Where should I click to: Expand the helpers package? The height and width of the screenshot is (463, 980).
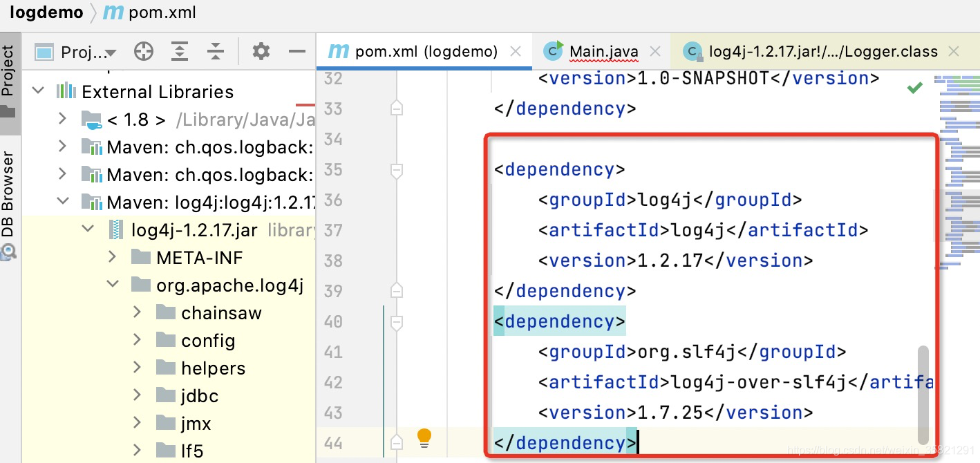(x=138, y=368)
